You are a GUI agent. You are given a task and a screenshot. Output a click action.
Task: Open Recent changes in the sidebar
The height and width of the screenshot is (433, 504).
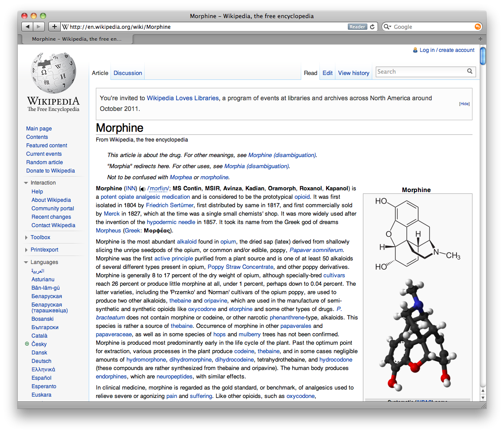[x=51, y=217]
